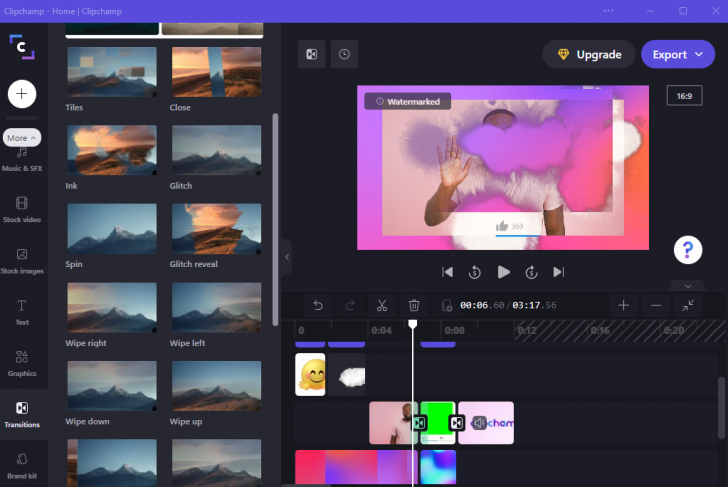The image size is (728, 487).
Task: Click transition icon between man and green clip
Action: (x=419, y=423)
